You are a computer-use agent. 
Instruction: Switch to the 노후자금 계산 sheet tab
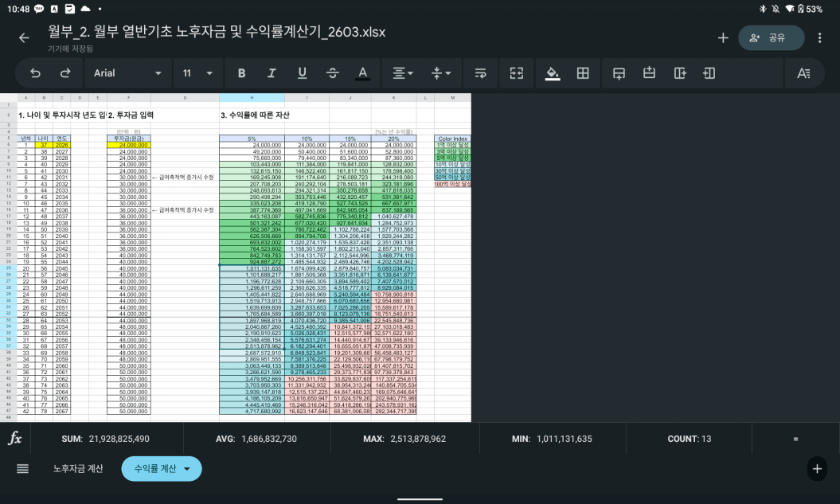[x=78, y=469]
